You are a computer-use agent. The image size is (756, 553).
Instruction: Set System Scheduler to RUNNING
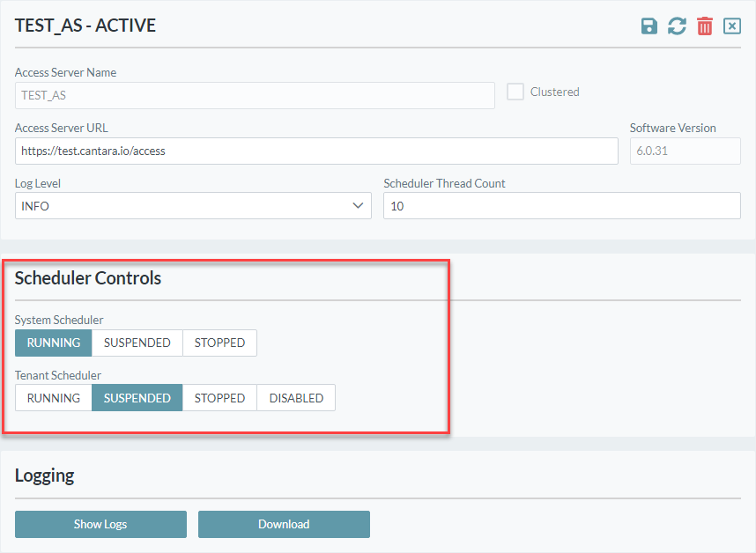click(53, 343)
